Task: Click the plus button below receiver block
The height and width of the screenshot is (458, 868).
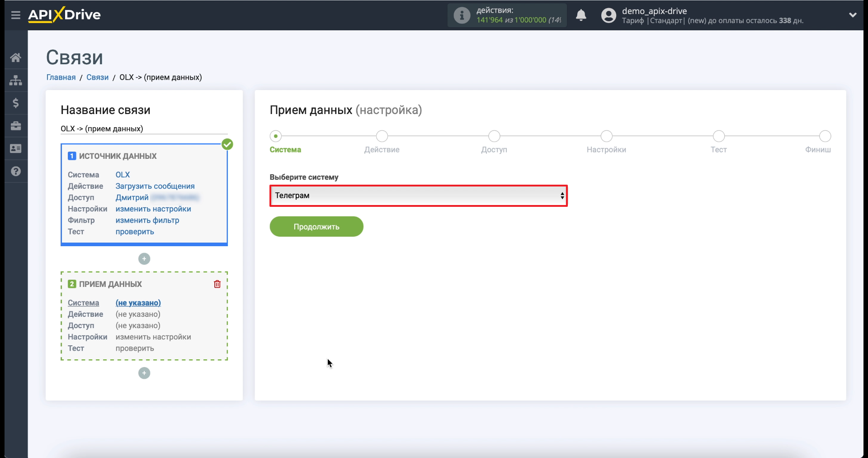Action: (144, 373)
